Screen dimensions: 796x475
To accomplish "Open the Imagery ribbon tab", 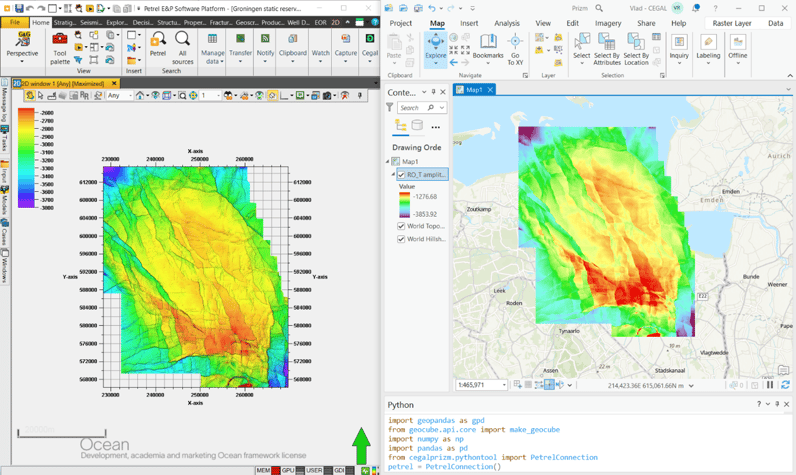I will 608,23.
